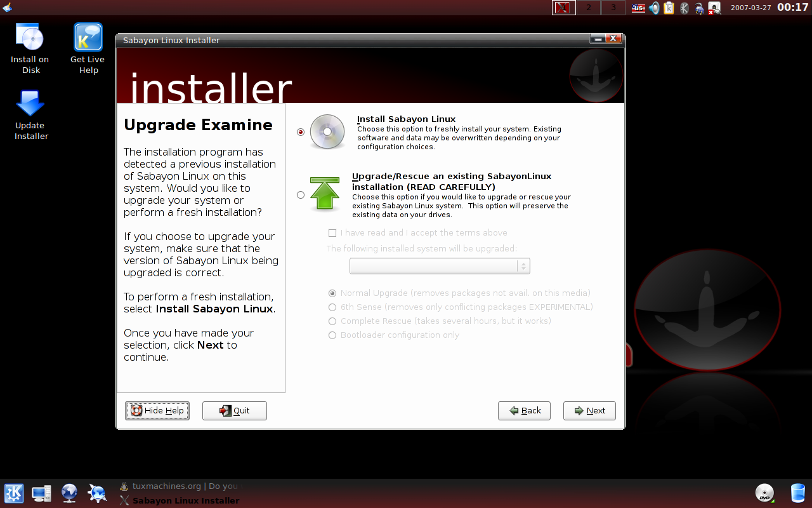
Task: Click the network globe panel icon
Action: coord(70,493)
